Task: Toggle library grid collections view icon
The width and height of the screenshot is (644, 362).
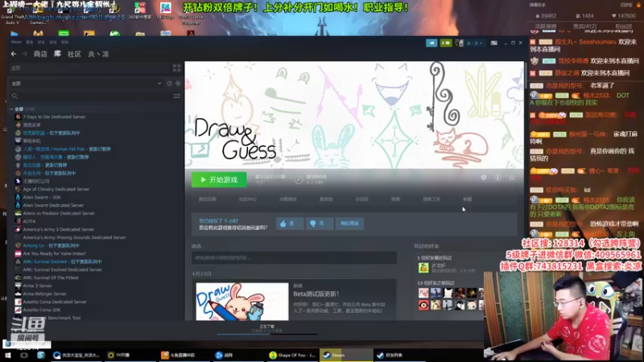Action: (176, 68)
